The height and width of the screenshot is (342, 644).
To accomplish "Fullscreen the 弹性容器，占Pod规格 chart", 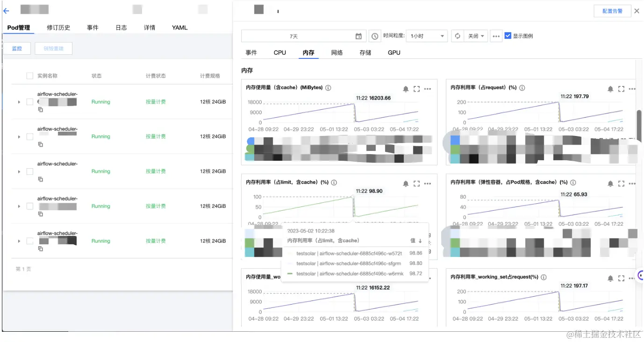I will pyautogui.click(x=621, y=184).
